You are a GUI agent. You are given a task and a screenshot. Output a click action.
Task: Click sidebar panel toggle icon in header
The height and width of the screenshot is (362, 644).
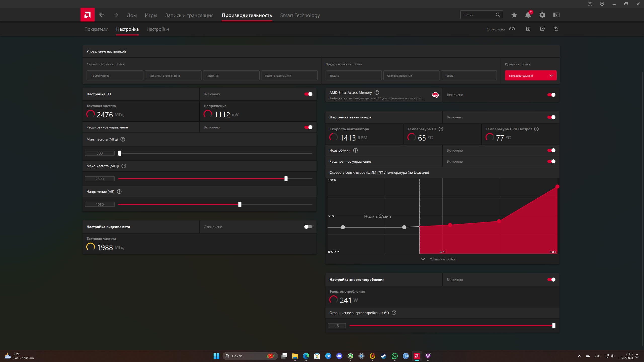coord(556,15)
